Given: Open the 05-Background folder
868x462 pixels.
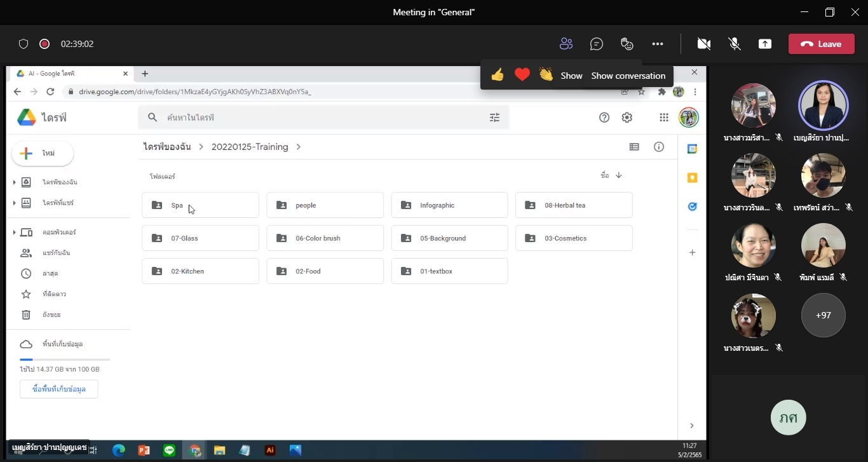Looking at the screenshot, I should (449, 238).
